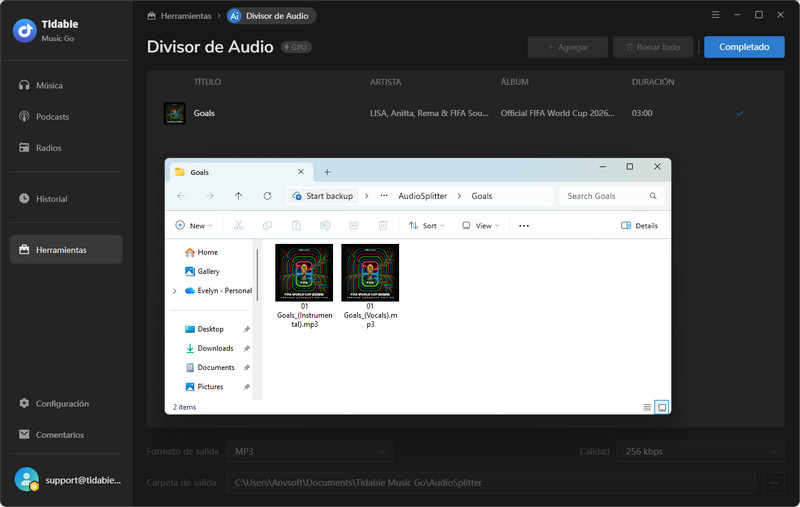Viewport: 800px width, 507px height.
Task: Open Comentarios feedback page
Action: [x=66, y=434]
